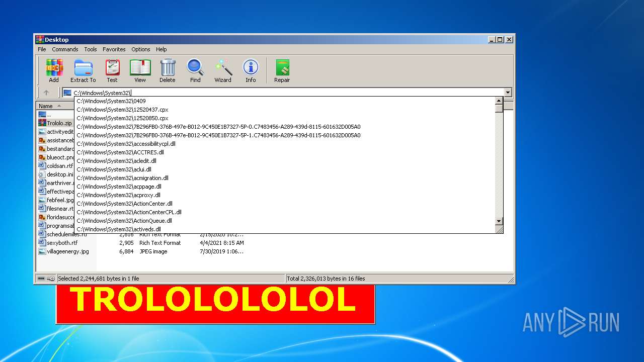Show archive Info icon
Image resolution: width=644 pixels, height=362 pixels.
(251, 67)
